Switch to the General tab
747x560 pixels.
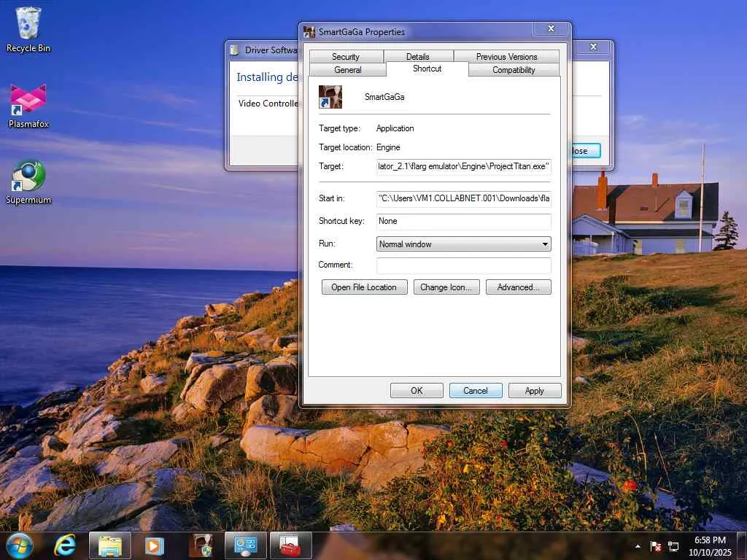point(348,70)
